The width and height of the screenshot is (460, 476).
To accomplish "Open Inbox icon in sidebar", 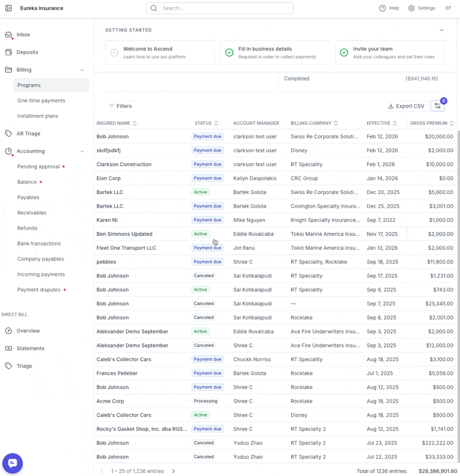I will (x=9, y=35).
